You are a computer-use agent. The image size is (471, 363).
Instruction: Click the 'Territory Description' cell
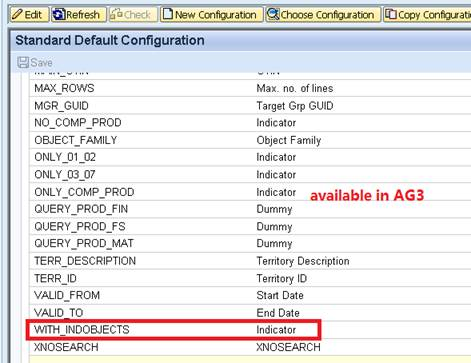click(x=303, y=261)
